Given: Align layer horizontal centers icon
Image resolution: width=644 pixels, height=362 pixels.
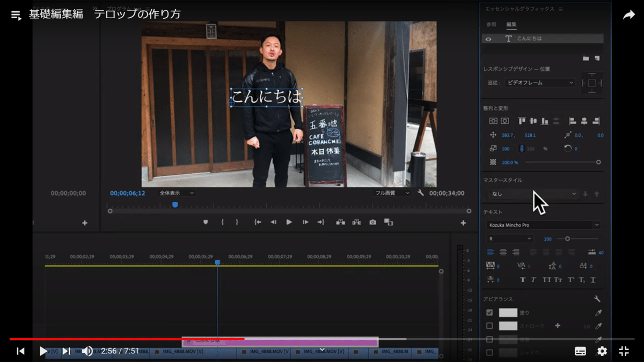Looking at the screenshot, I should point(584,121).
